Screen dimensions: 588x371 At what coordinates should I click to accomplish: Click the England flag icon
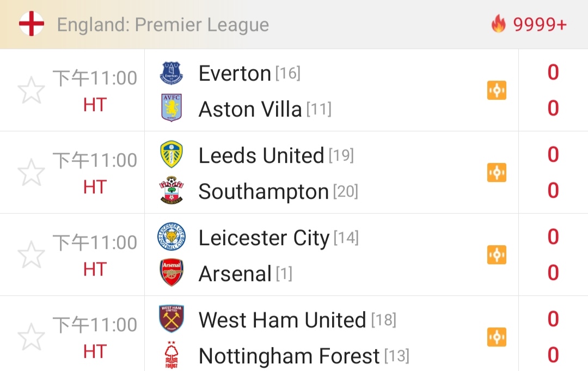pos(32,24)
